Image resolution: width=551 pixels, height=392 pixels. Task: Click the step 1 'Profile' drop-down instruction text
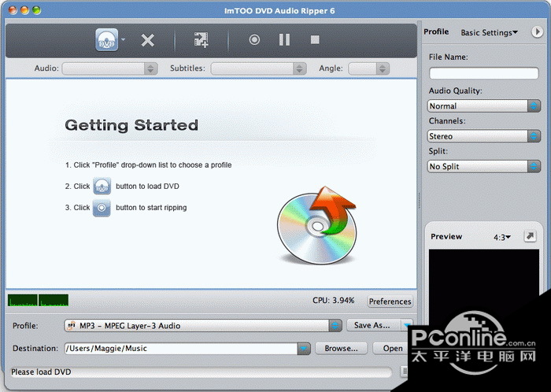pos(148,165)
